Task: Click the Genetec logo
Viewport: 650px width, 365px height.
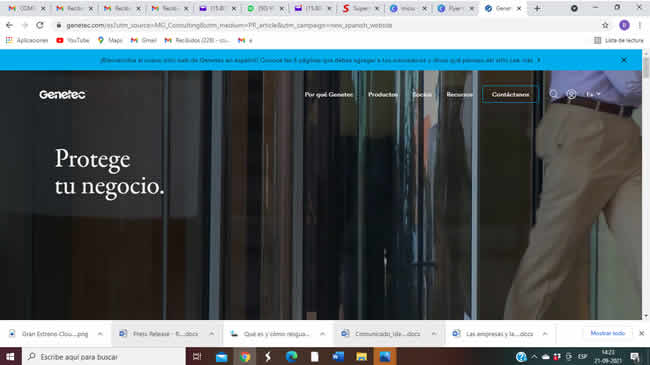Action: coord(63,95)
